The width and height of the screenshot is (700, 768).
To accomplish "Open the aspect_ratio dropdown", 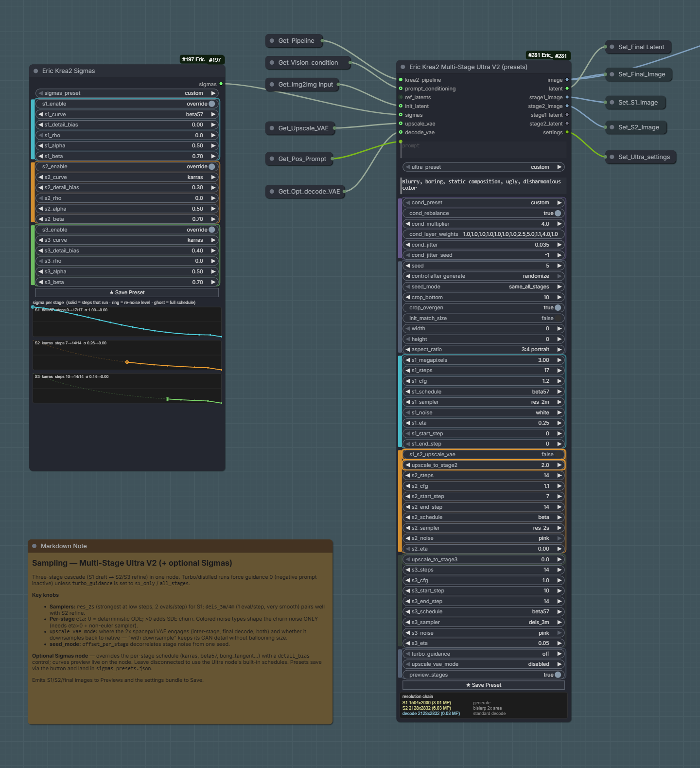I will tap(483, 349).
